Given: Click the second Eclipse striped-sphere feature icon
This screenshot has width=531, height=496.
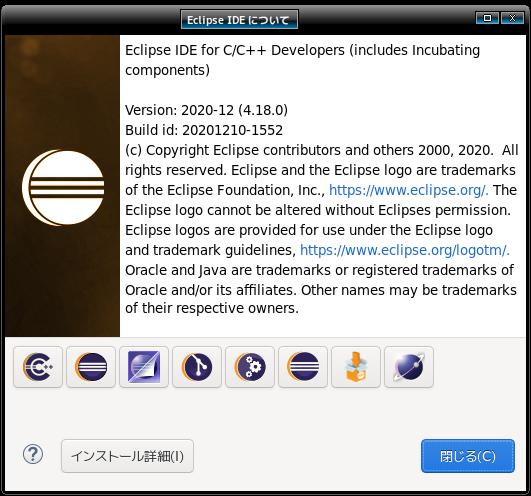Looking at the screenshot, I should pos(303,367).
